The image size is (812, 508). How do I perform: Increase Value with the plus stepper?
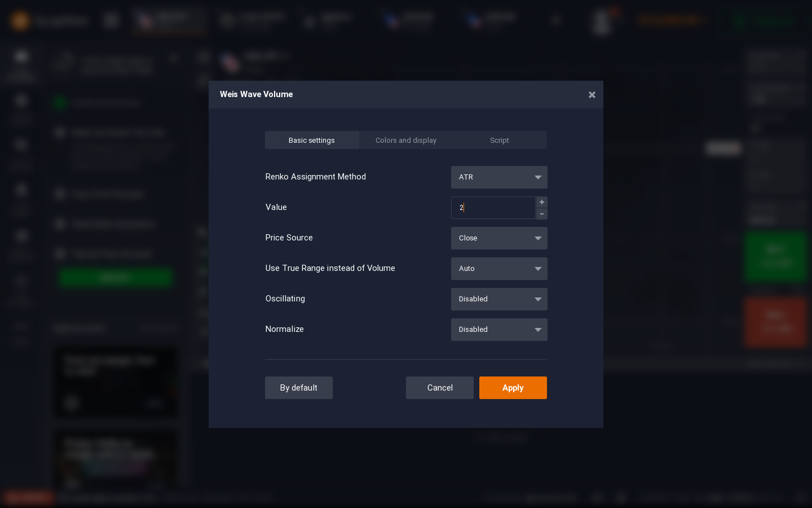(x=542, y=202)
